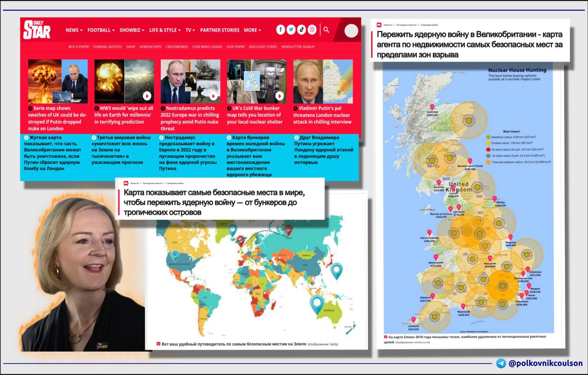The image size is (588, 375).
Task: Open the "UK's Cold War bunker map" headline
Action: (x=254, y=115)
